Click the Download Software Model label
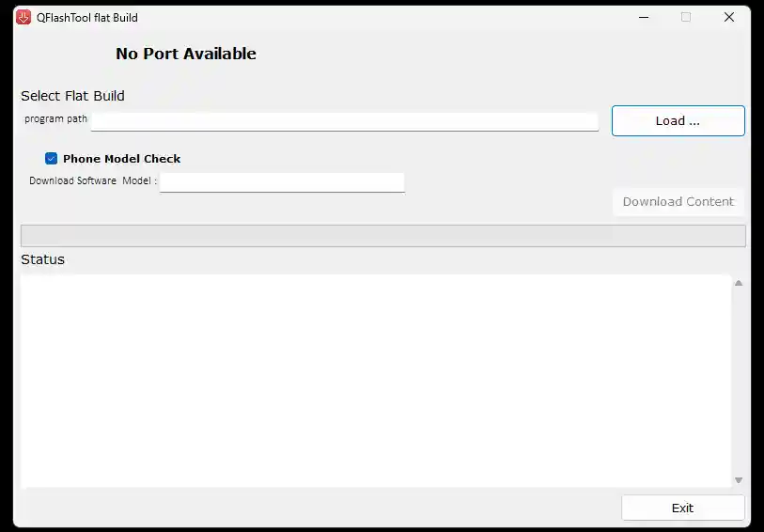Viewport: 764px width, 532px height. [93, 180]
